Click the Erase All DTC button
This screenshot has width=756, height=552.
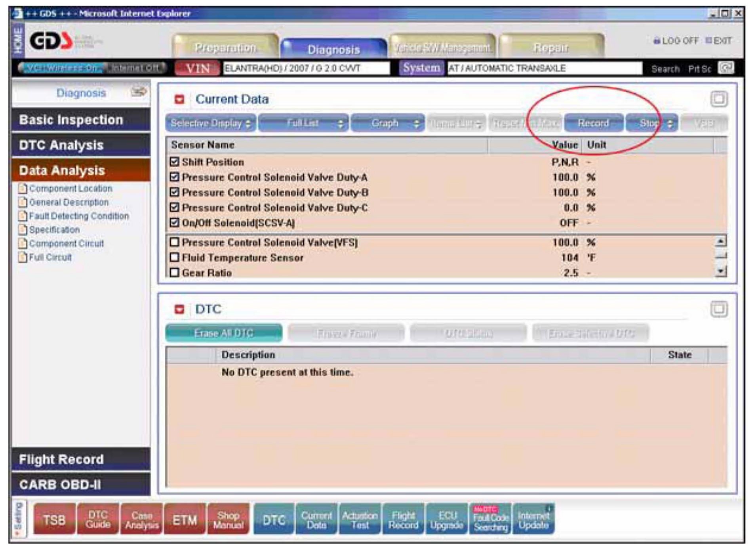point(224,333)
